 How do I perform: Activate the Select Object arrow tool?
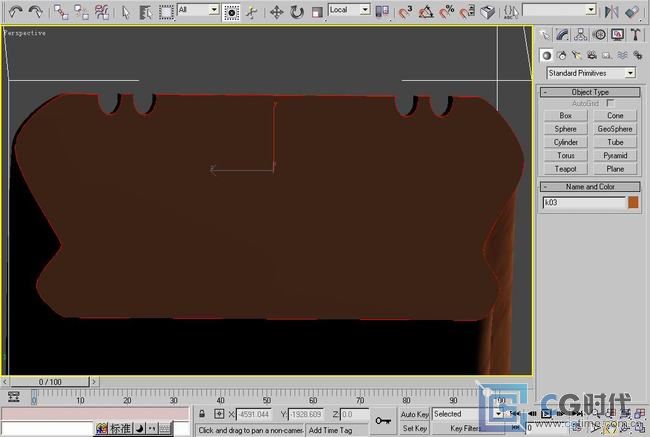126,12
